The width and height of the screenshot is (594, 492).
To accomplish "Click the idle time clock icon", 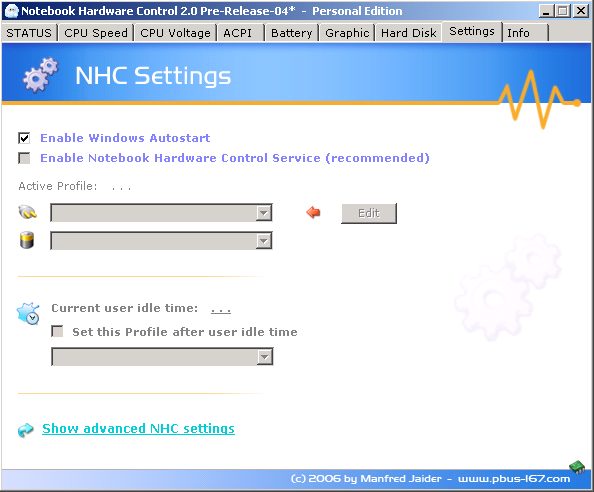I will [x=28, y=313].
